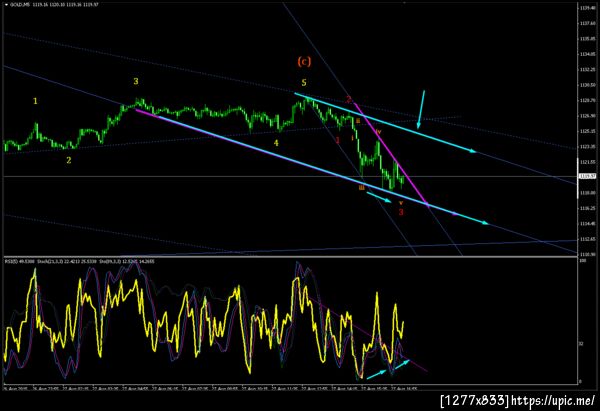The height and width of the screenshot is (411, 600).
Task: Select the yellow wave label 2
Action: 68,160
